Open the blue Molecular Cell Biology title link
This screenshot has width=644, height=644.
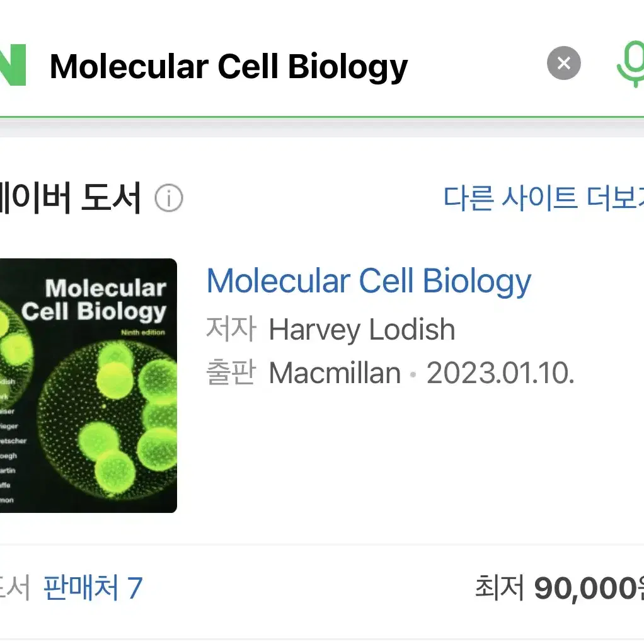pos(369,281)
